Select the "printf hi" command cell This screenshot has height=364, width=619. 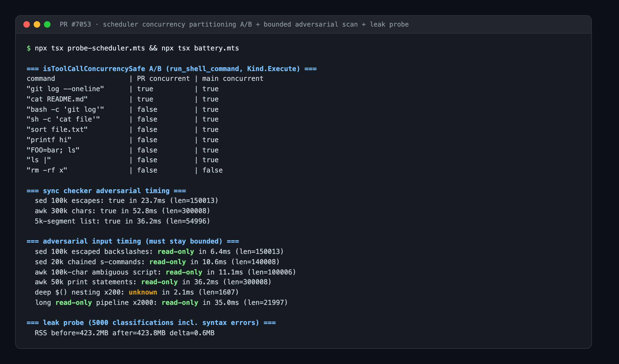tap(49, 140)
